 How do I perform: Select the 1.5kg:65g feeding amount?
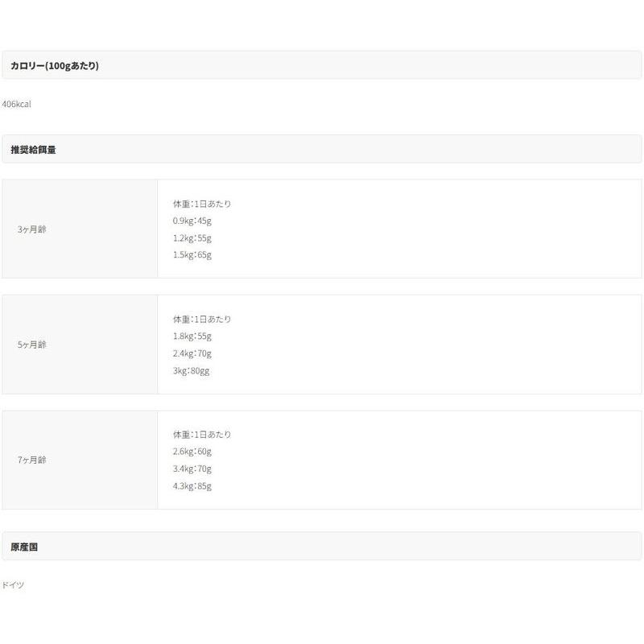point(192,255)
